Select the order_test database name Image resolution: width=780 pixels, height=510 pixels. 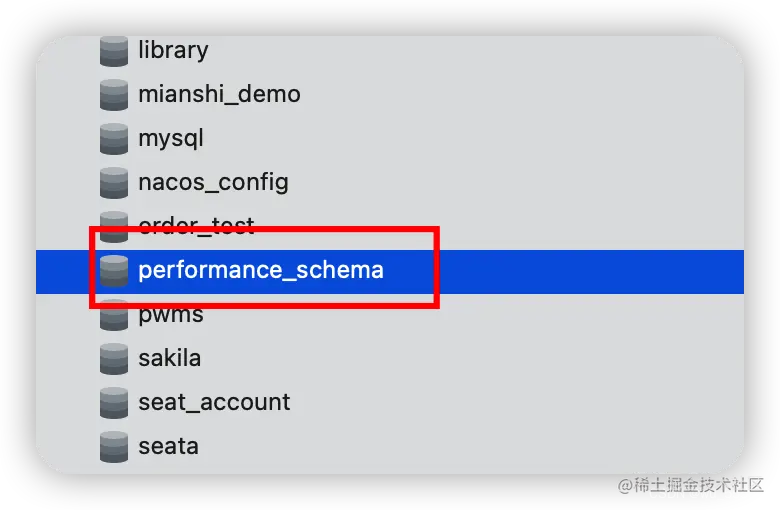tap(196, 227)
